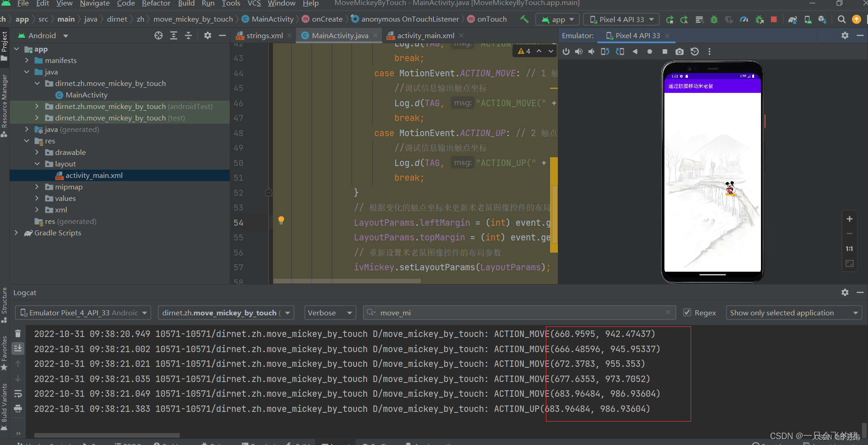Open the Verbose log level dropdown

click(330, 313)
